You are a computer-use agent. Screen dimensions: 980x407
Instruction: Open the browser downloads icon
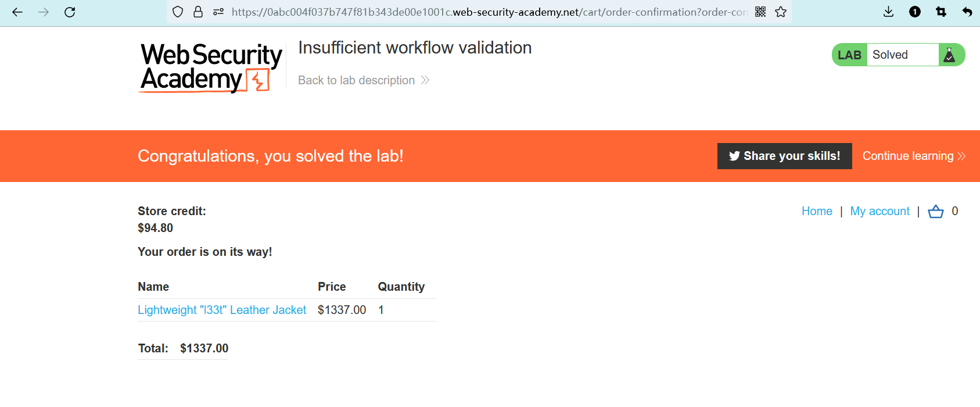pos(888,12)
